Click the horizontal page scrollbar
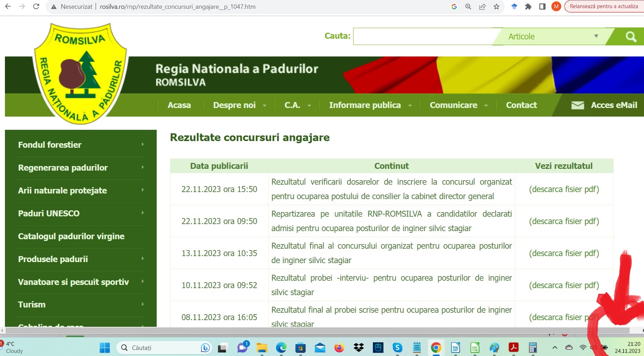This screenshot has width=644, height=356. [x=317, y=331]
